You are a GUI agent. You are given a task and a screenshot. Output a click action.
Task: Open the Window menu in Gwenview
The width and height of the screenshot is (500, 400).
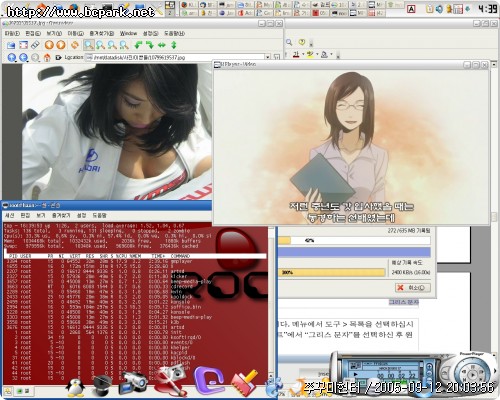pyautogui.click(x=128, y=34)
